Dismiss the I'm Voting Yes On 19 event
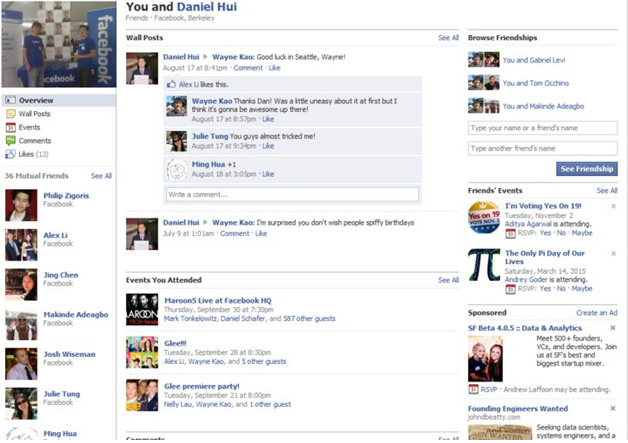The height and width of the screenshot is (443, 628). coord(613,206)
